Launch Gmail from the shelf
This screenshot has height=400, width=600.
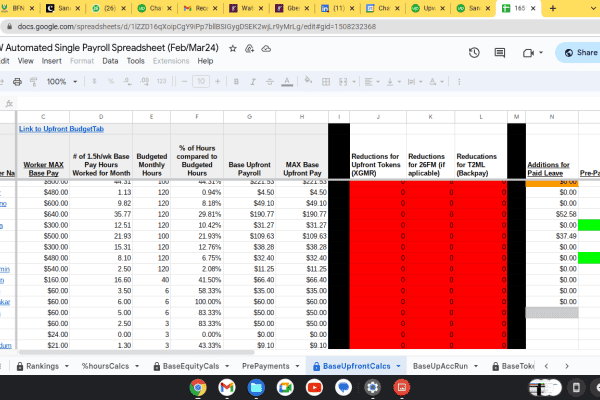pyautogui.click(x=227, y=388)
